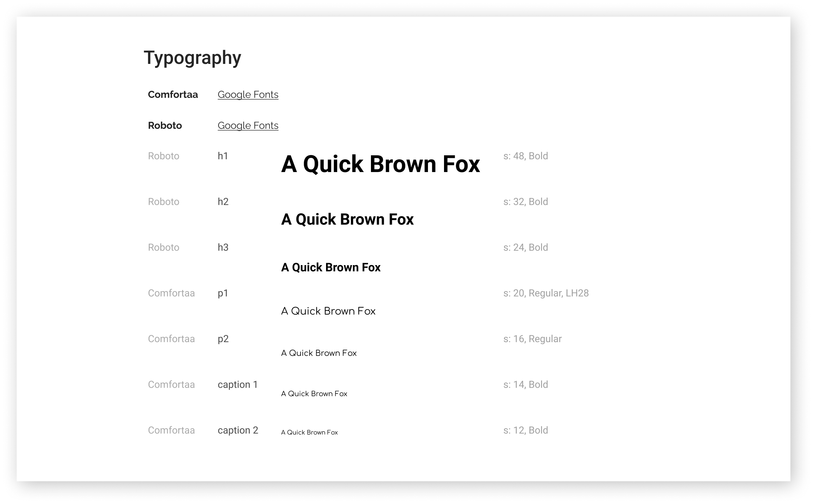Screen dimensions: 813x504
Task: Click the s: 20, Regular, LH28 specification
Action: (546, 293)
